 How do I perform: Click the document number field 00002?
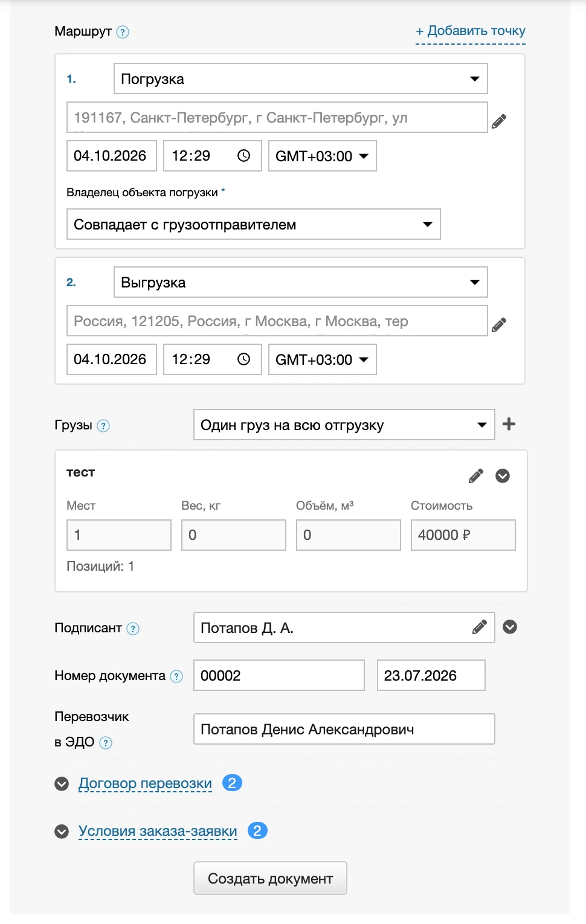pyautogui.click(x=279, y=675)
